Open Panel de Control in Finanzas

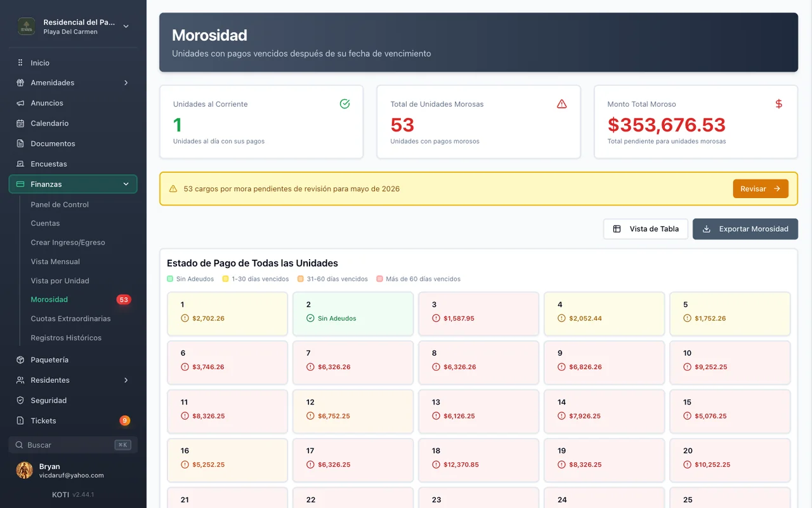tap(60, 204)
